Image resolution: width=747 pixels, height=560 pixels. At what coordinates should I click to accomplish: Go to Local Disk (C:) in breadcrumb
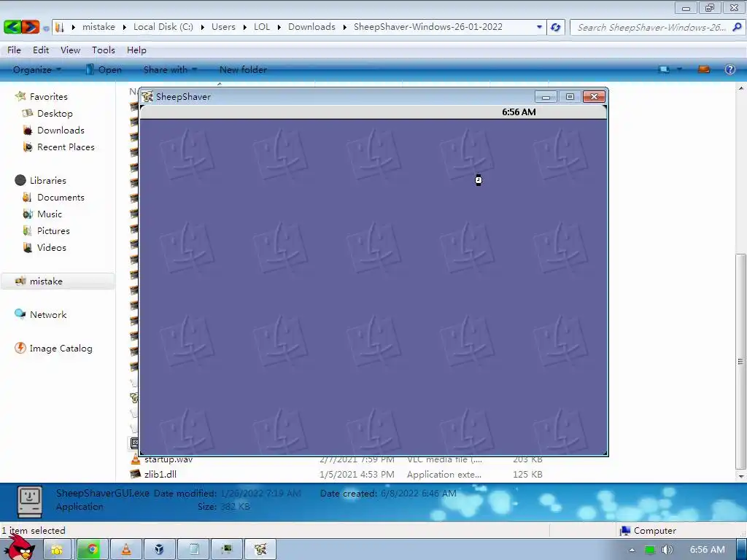pyautogui.click(x=163, y=27)
